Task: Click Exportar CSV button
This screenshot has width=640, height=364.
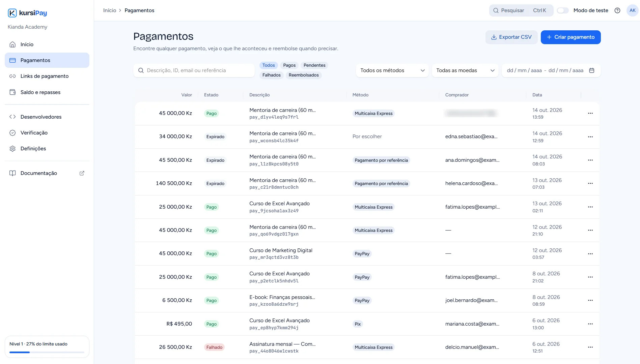Action: tap(511, 37)
